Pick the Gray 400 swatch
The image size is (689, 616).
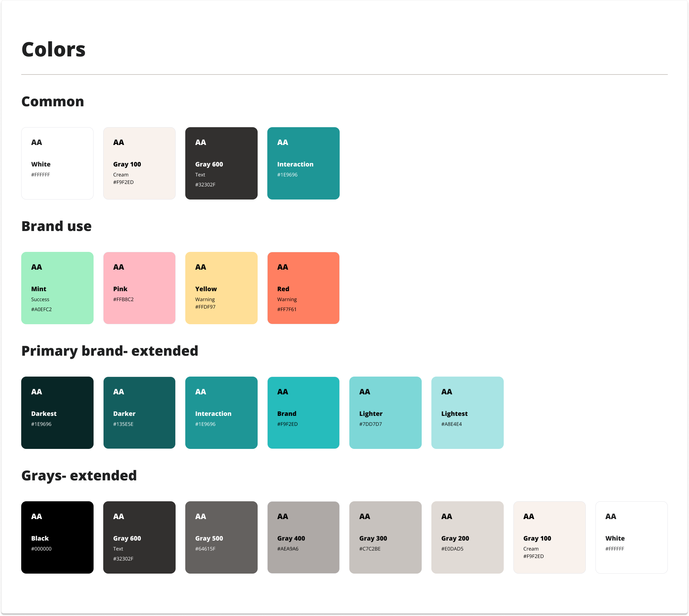pos(303,537)
